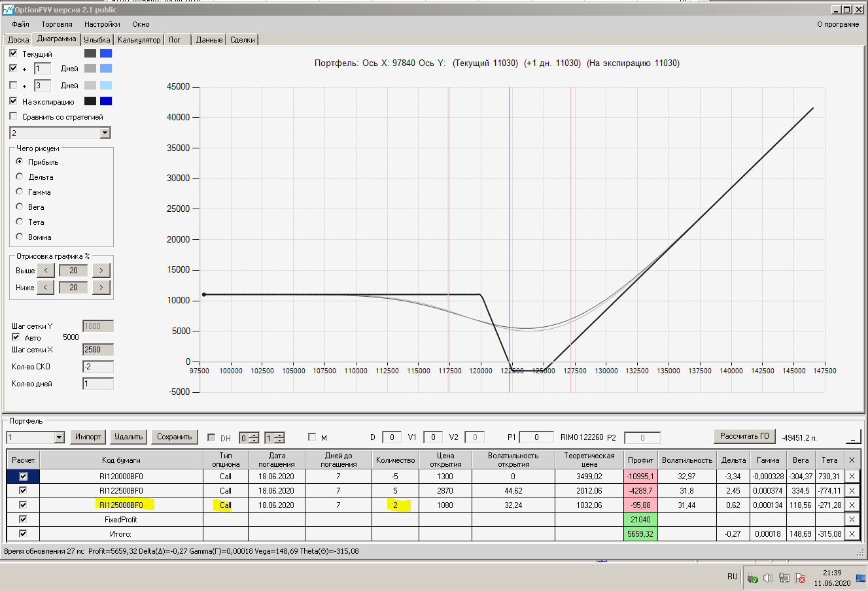
Task: Remove the FixedProfit row with its X icon
Action: click(852, 519)
